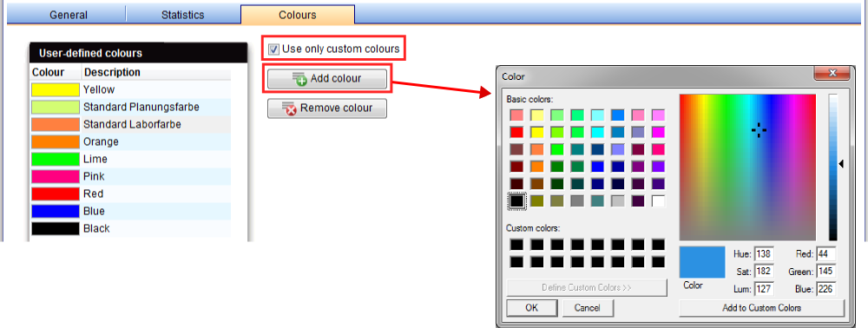
Task: Click the Red value input field
Action: coord(826,254)
